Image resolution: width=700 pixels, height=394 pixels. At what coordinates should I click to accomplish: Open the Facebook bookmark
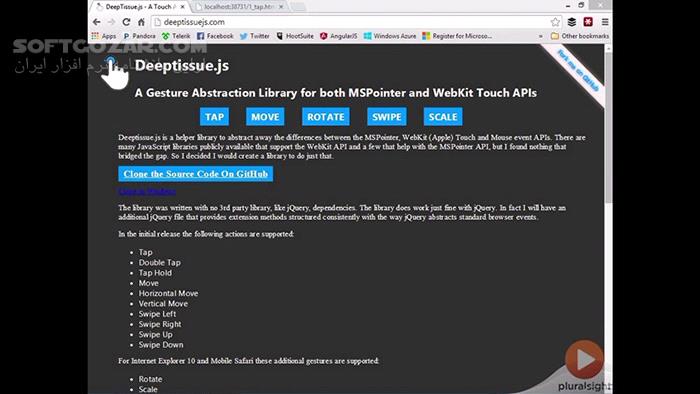pos(215,36)
